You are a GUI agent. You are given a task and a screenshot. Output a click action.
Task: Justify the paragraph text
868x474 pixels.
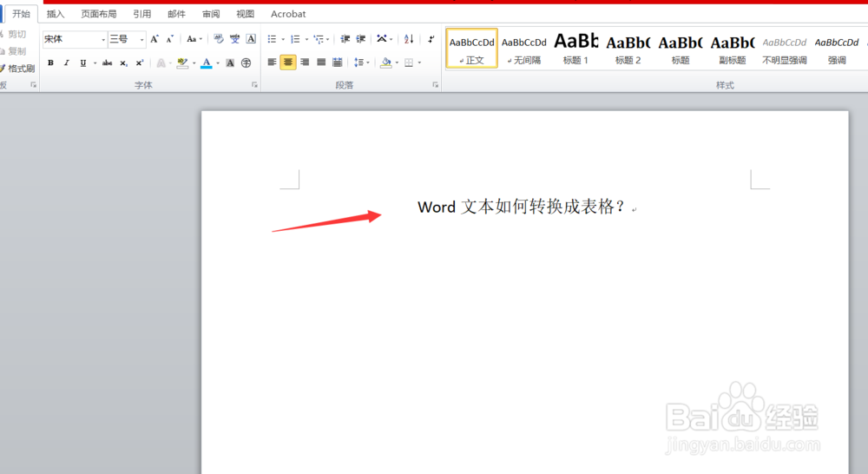click(321, 62)
